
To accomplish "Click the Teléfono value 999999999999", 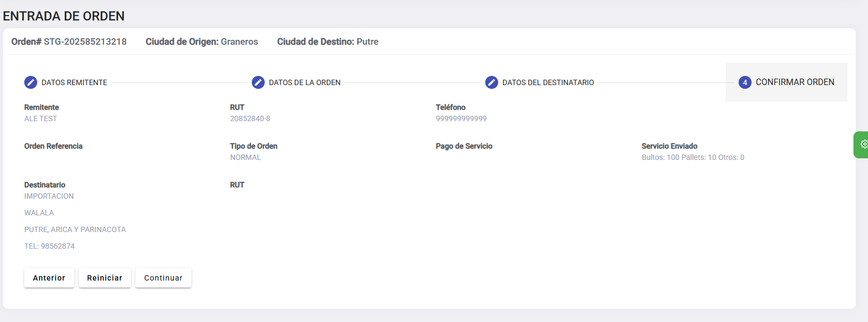I will click(461, 118).
